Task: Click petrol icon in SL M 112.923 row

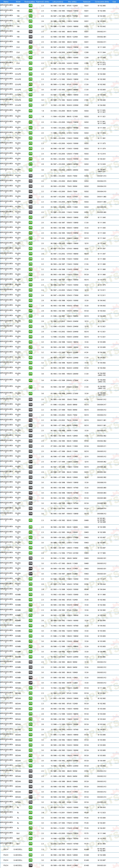Action: 31,812
